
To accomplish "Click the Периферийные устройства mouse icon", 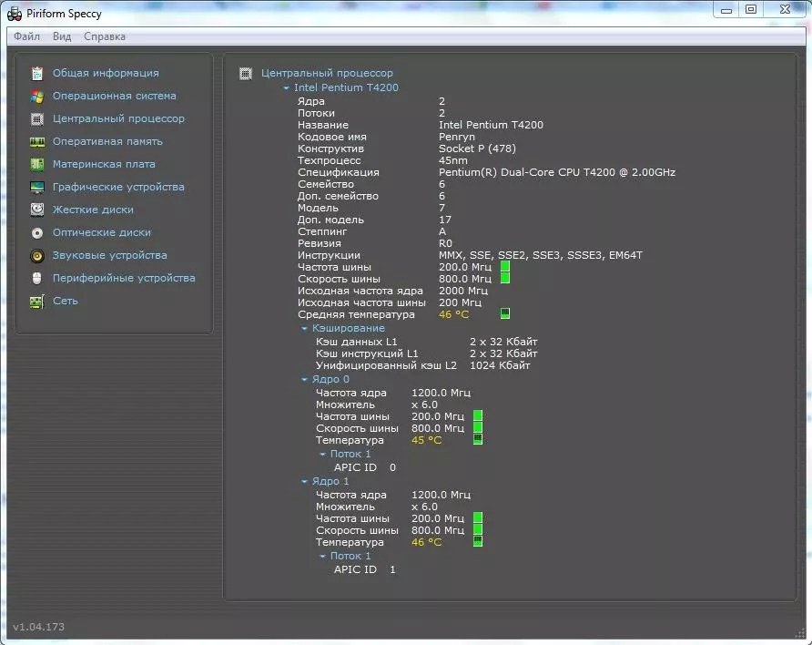I will (x=37, y=278).
